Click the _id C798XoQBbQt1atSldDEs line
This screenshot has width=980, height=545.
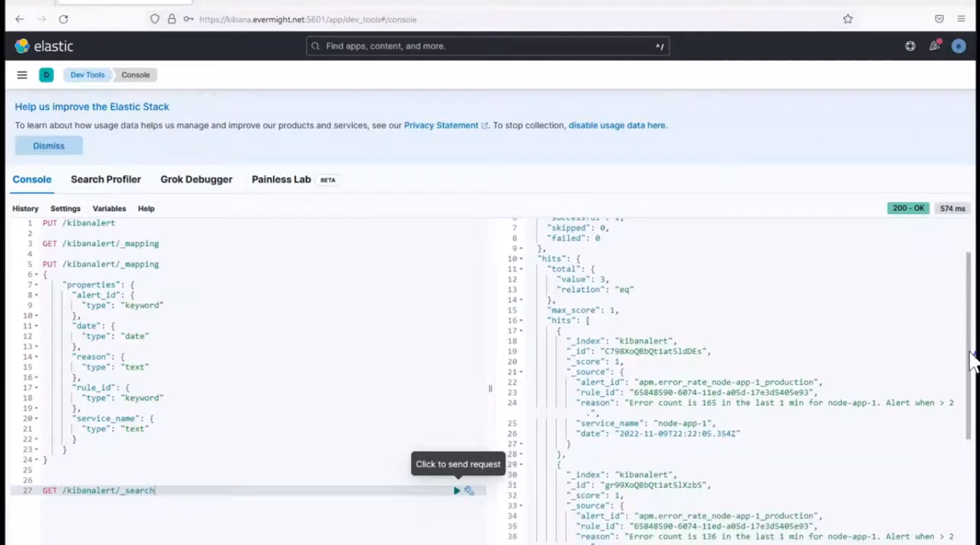(x=638, y=352)
